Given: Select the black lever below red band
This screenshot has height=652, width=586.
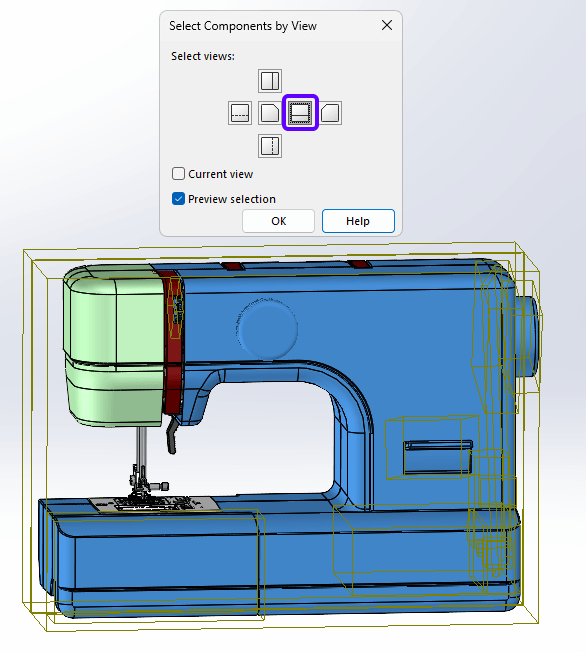Looking at the screenshot, I should click(172, 435).
